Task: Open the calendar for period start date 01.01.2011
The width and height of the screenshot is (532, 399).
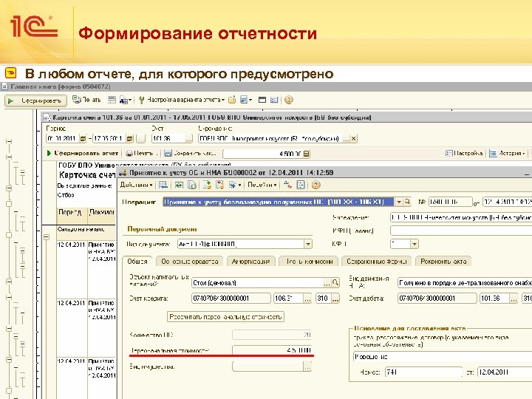Action: click(83, 138)
